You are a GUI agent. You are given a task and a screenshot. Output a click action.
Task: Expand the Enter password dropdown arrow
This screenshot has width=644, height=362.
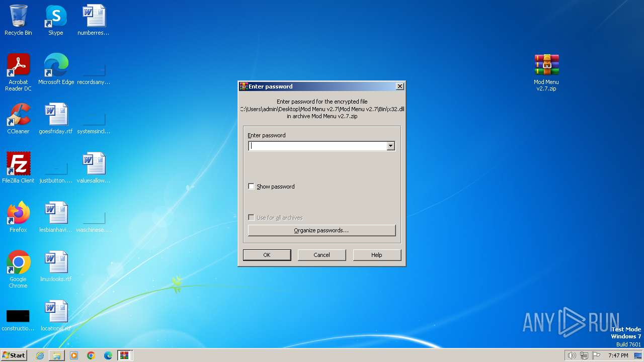click(390, 146)
